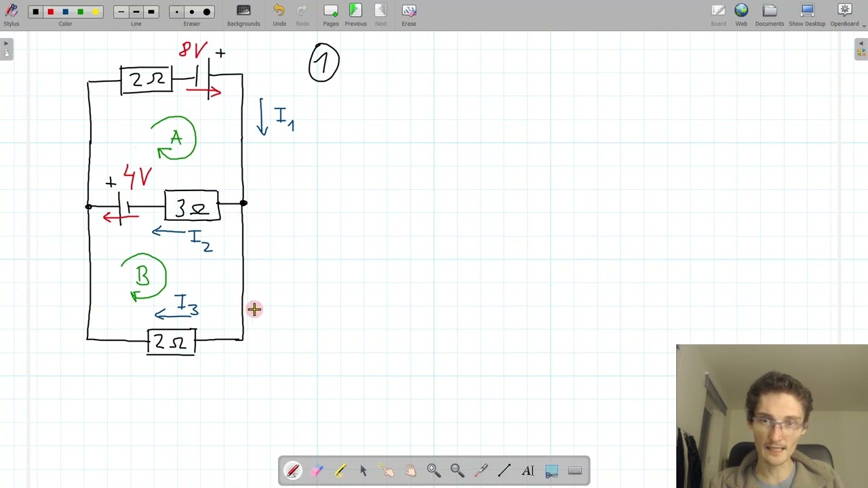Click the greyed-out Redo button
This screenshot has height=488, width=868.
[302, 15]
